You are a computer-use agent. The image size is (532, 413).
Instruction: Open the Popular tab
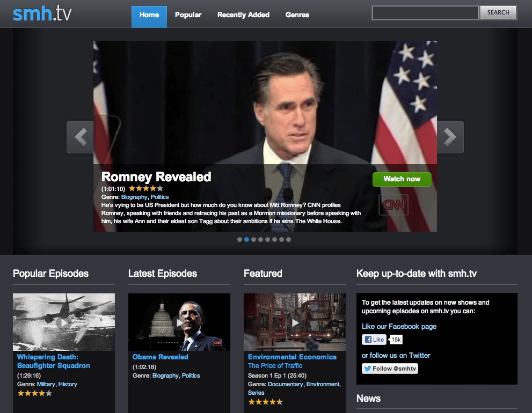(188, 15)
